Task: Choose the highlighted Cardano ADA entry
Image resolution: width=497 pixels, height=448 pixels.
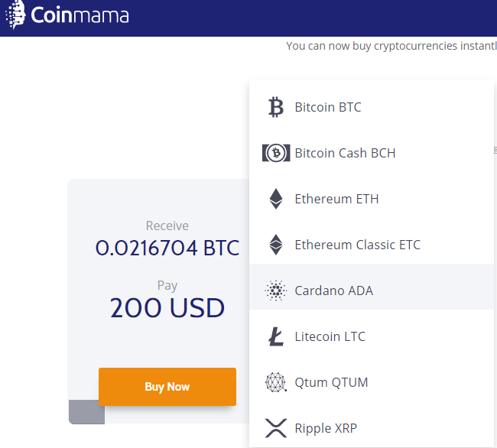Action: [x=334, y=291]
